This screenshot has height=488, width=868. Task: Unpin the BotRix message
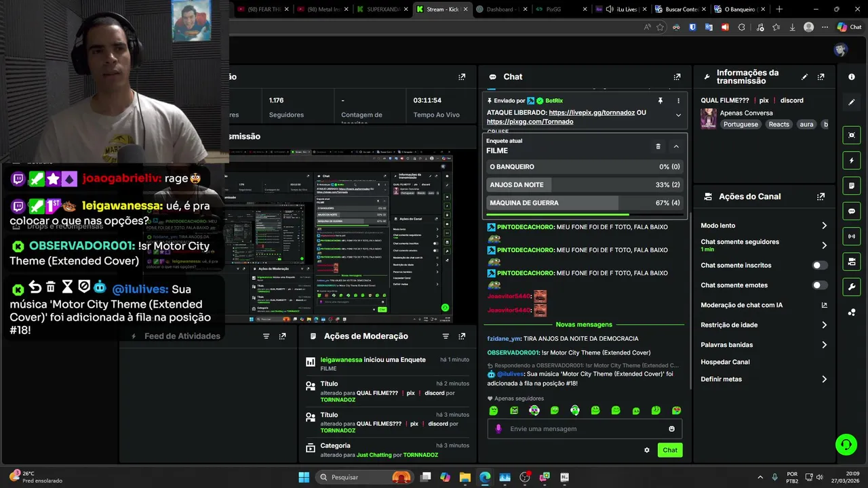point(660,100)
